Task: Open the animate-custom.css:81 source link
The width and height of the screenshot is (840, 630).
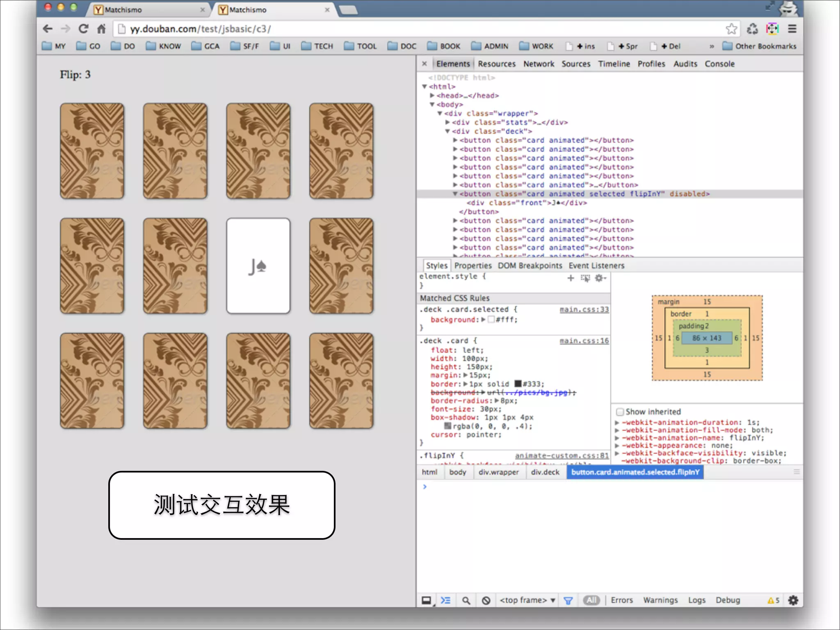Action: pos(562,456)
